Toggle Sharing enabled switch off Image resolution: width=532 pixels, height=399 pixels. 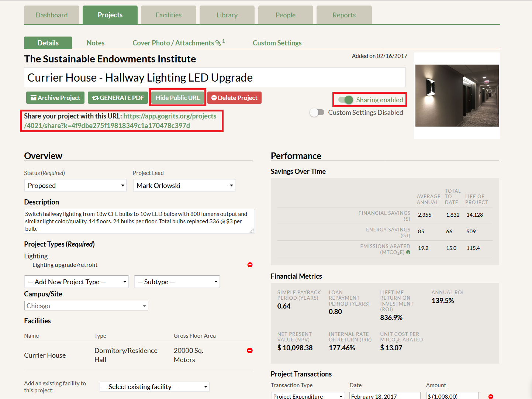point(346,100)
